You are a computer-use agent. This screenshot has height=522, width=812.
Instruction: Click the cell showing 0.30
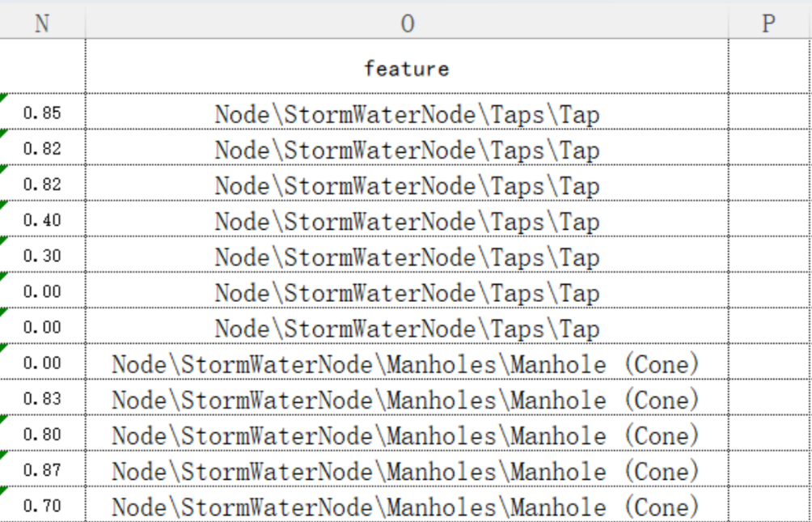42,257
